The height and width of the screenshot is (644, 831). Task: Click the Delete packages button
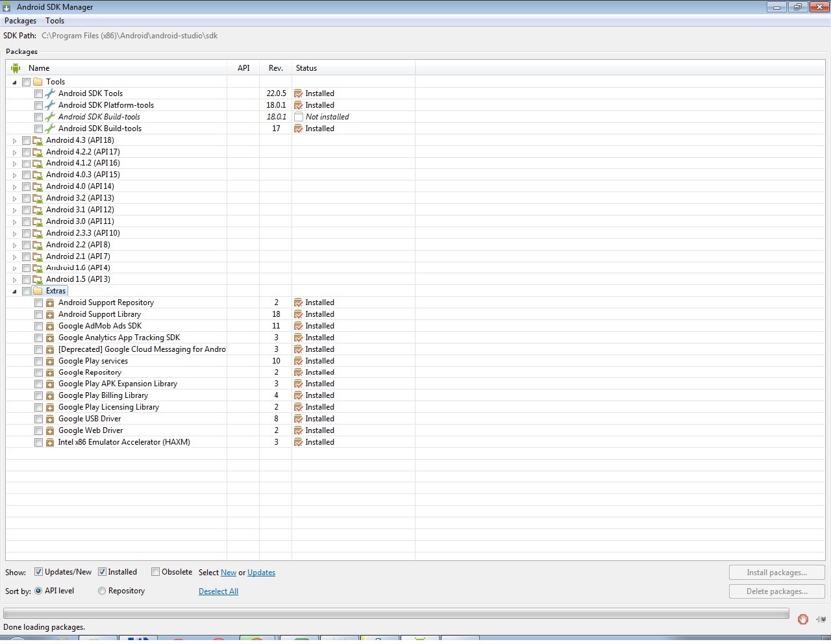tap(776, 591)
